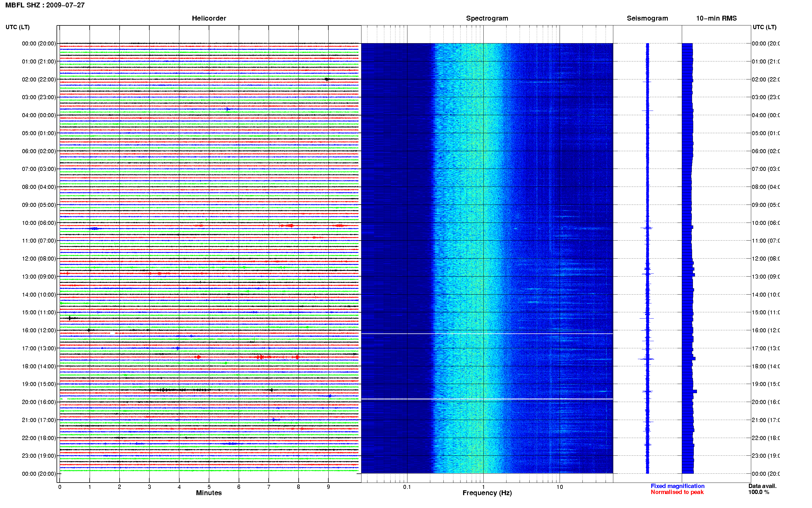The width and height of the screenshot is (812, 508).
Task: Select left axis time label '11:00 (07:00)'
Action: coord(39,241)
